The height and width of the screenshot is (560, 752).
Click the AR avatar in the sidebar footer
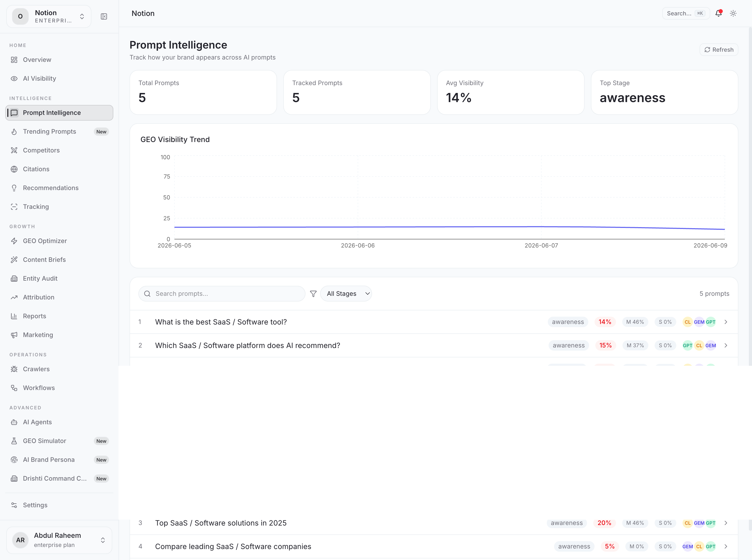[x=20, y=540]
